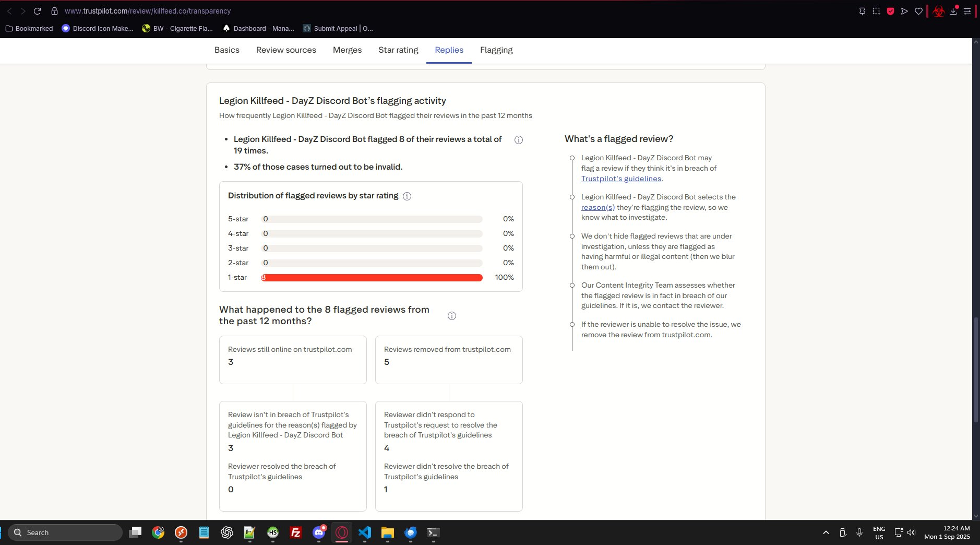Expand the hidden system tray icons chevron
Screen dimensions: 980x545
click(x=826, y=532)
